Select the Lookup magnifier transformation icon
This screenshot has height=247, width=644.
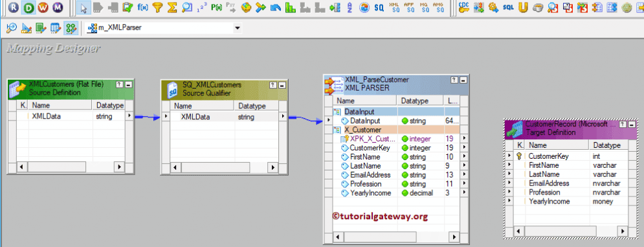pyautogui.click(x=187, y=7)
